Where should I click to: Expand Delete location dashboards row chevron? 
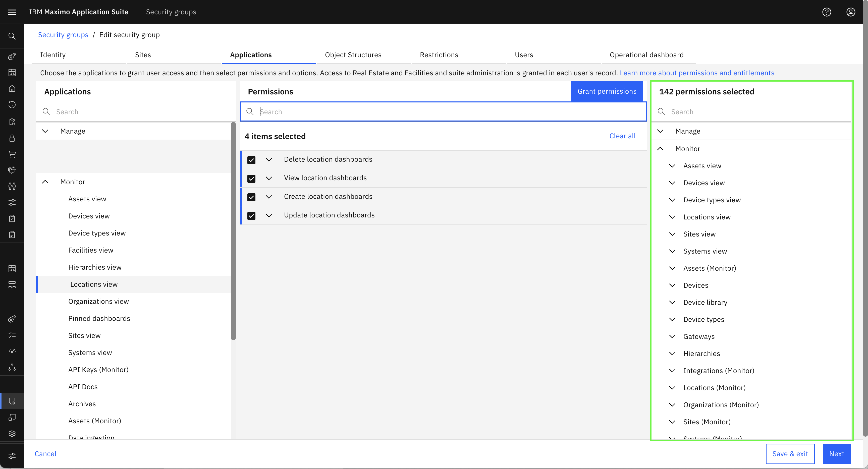point(269,160)
